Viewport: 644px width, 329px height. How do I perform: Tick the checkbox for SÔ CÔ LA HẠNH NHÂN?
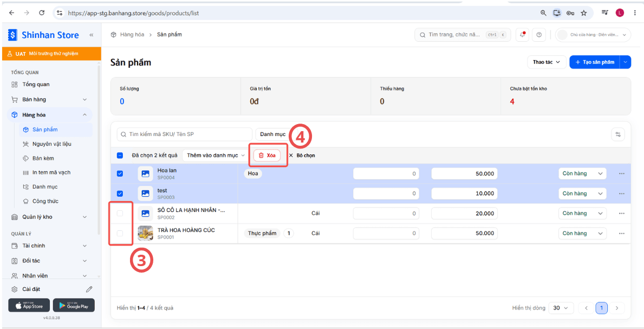pos(120,214)
